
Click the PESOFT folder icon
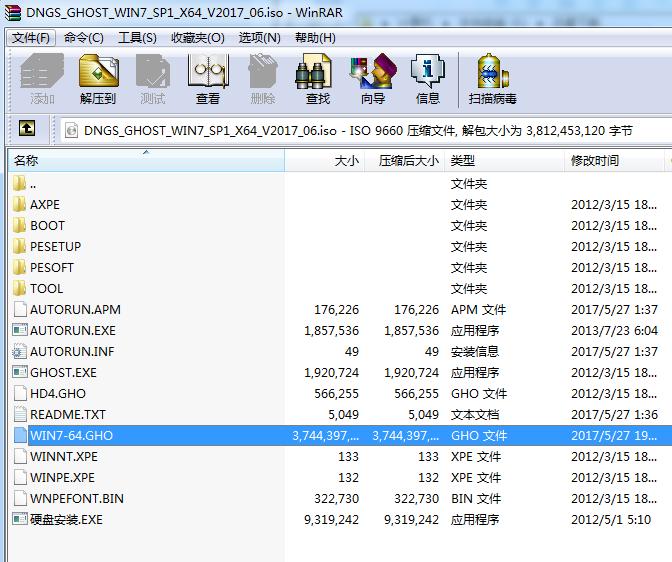(20, 267)
